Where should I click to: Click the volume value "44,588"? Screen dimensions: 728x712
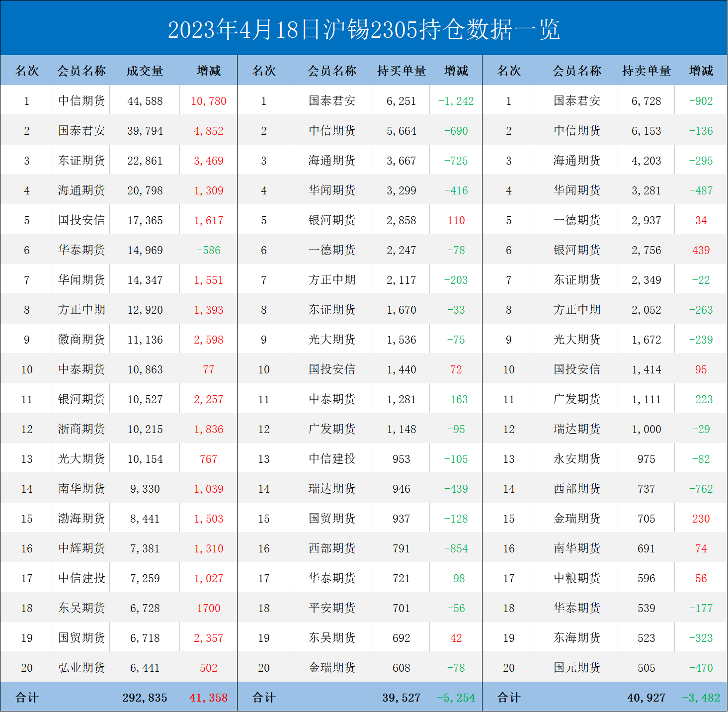pyautogui.click(x=145, y=101)
